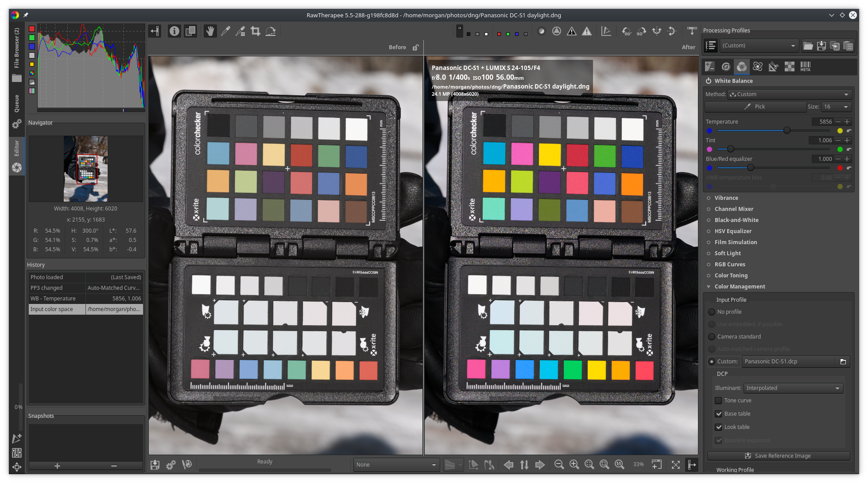Rotate the image 90 degrees right
The image size is (868, 483).
[641, 31]
